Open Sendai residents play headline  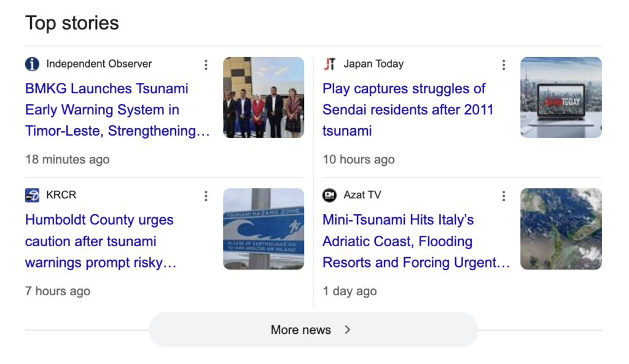click(407, 110)
